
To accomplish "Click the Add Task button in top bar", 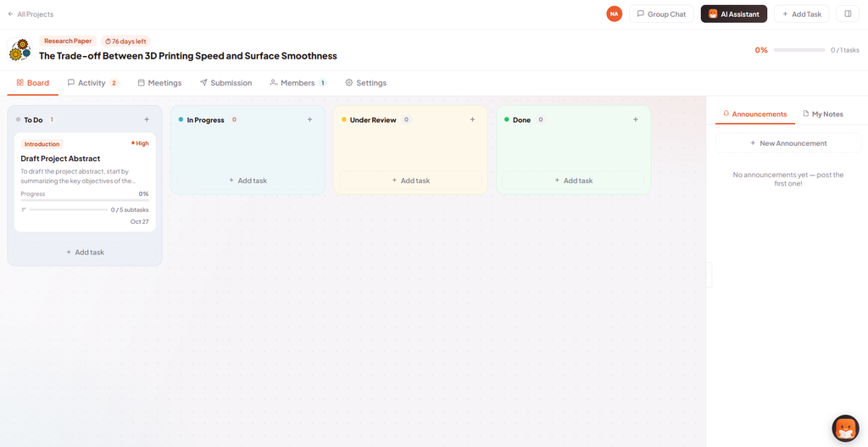I will (801, 14).
